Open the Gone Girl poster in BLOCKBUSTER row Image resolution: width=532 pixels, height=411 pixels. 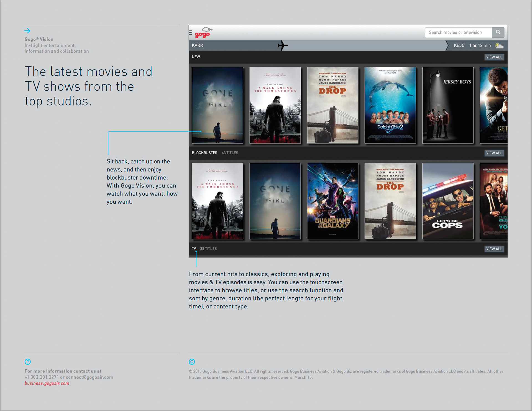275,201
